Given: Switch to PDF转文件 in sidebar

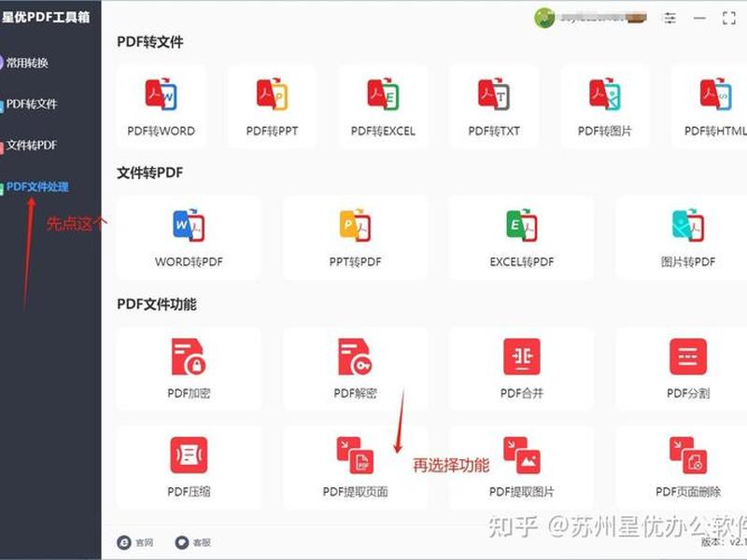Looking at the screenshot, I should (x=30, y=104).
